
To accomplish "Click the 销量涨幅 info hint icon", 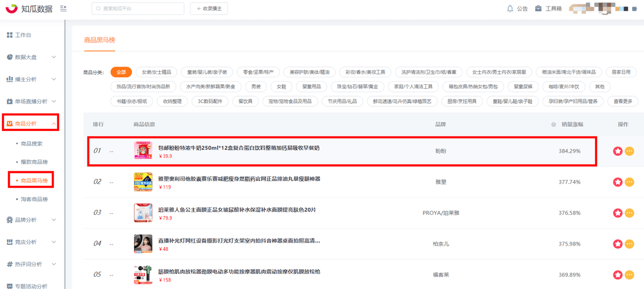I will [553, 125].
